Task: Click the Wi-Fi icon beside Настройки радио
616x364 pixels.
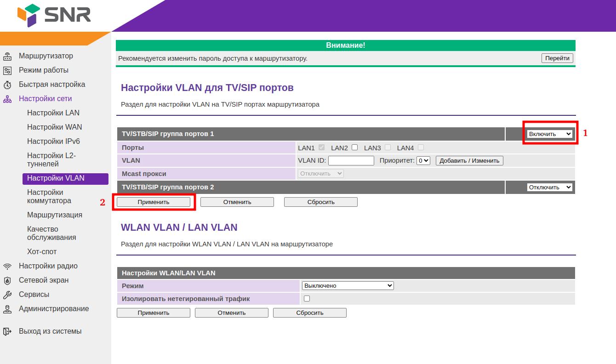Action: click(7, 267)
